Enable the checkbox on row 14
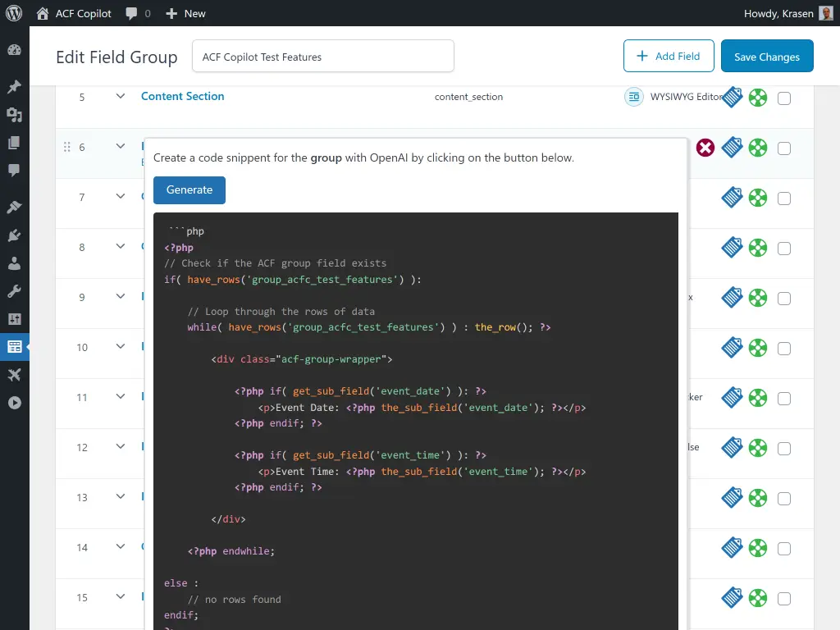Viewport: 840px width, 630px height. point(783,548)
